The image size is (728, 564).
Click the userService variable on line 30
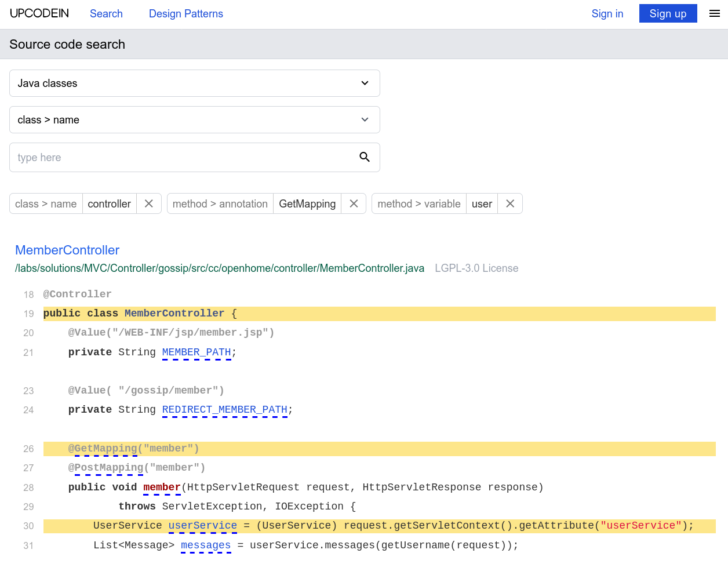click(202, 526)
